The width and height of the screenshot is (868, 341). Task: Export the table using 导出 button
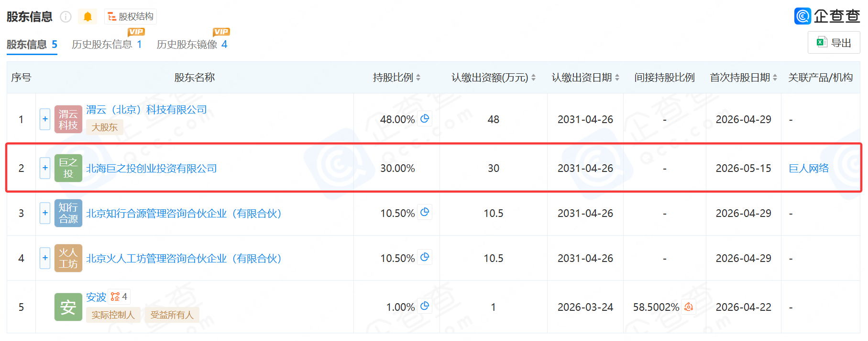[834, 43]
